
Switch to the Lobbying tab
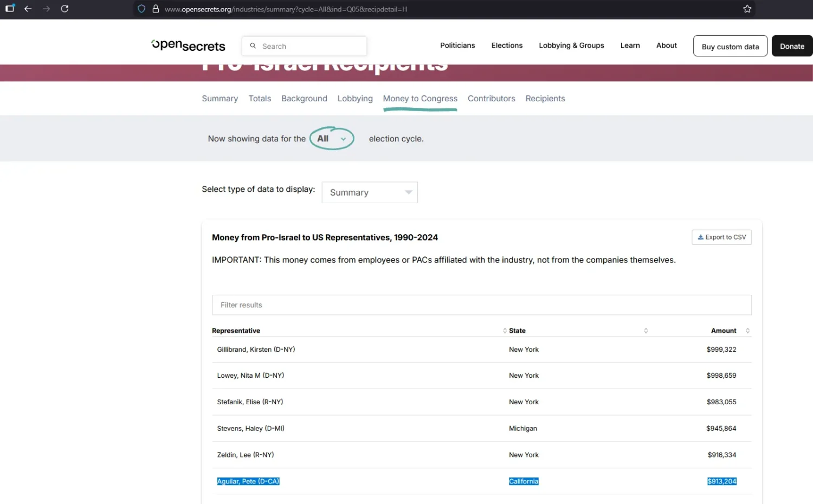tap(355, 99)
